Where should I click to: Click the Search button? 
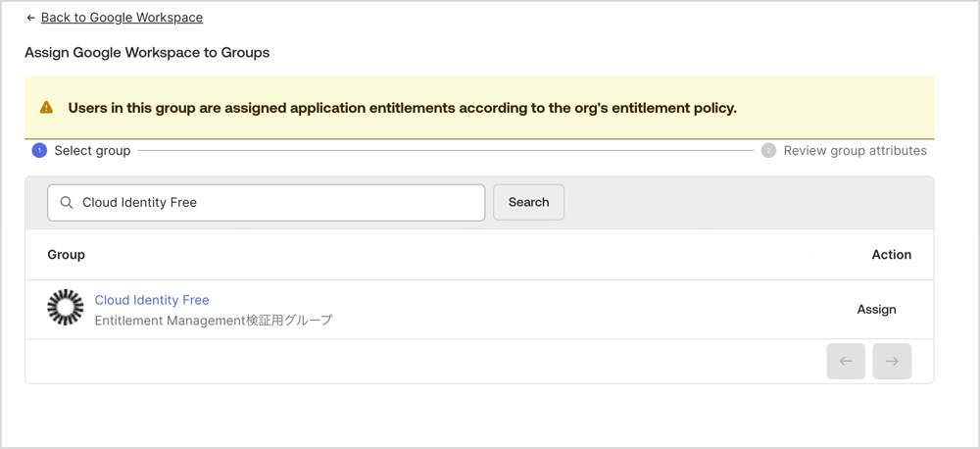(x=529, y=203)
